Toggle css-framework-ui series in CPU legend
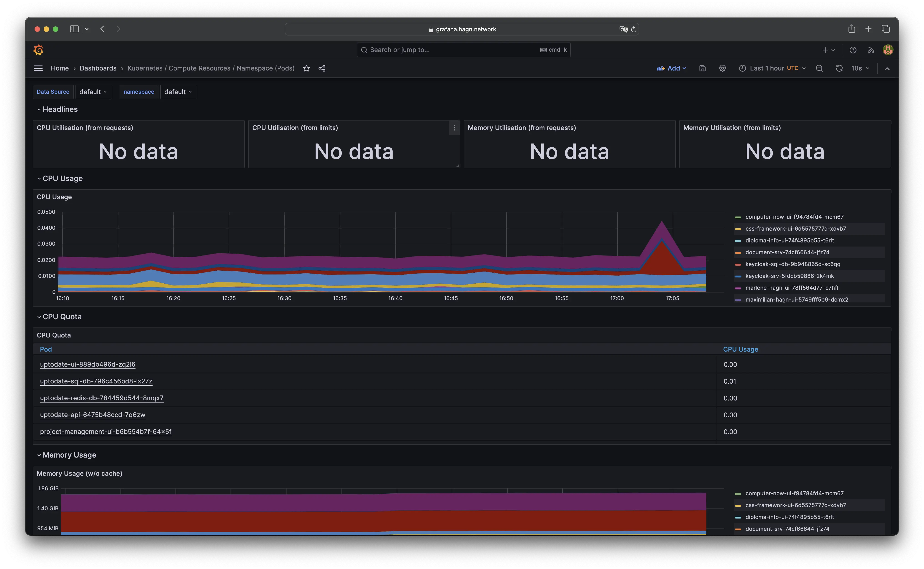Image resolution: width=924 pixels, height=569 pixels. [x=795, y=228]
